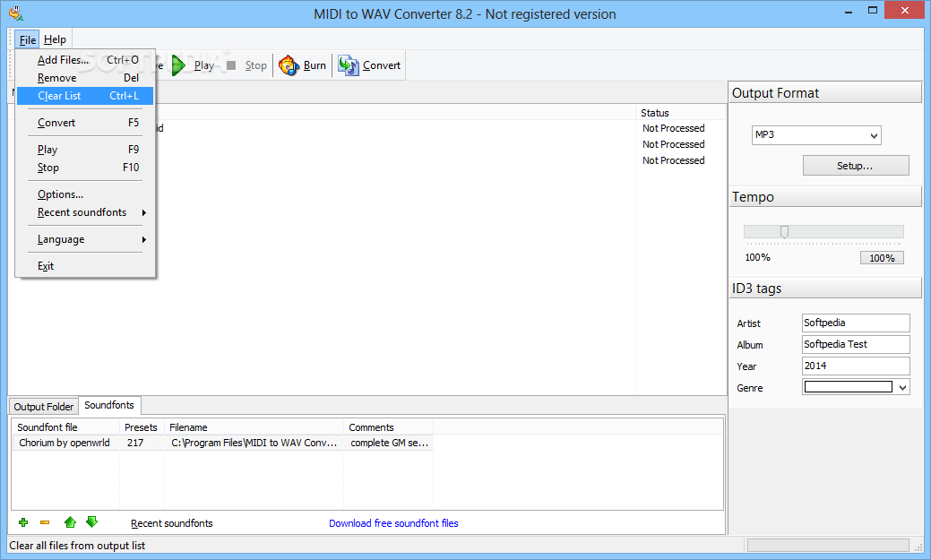Remove soundfont with the orange minus icon
The height and width of the screenshot is (560, 931).
pos(45,522)
